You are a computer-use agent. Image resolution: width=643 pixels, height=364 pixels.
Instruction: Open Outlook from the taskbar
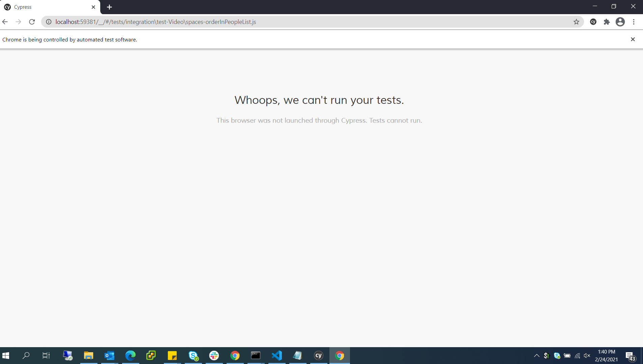110,356
